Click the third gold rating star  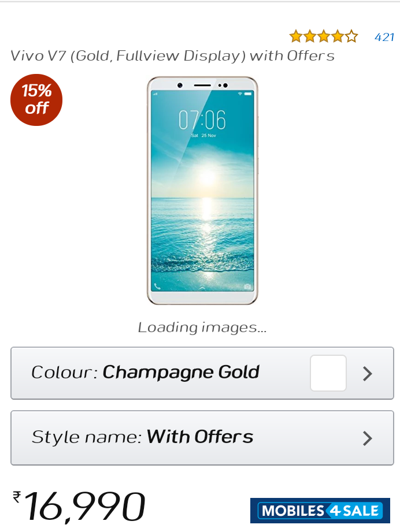click(324, 36)
